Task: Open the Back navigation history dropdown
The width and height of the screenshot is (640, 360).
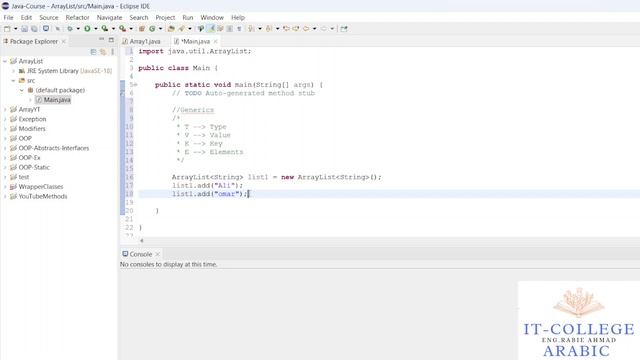Action: coord(314,29)
